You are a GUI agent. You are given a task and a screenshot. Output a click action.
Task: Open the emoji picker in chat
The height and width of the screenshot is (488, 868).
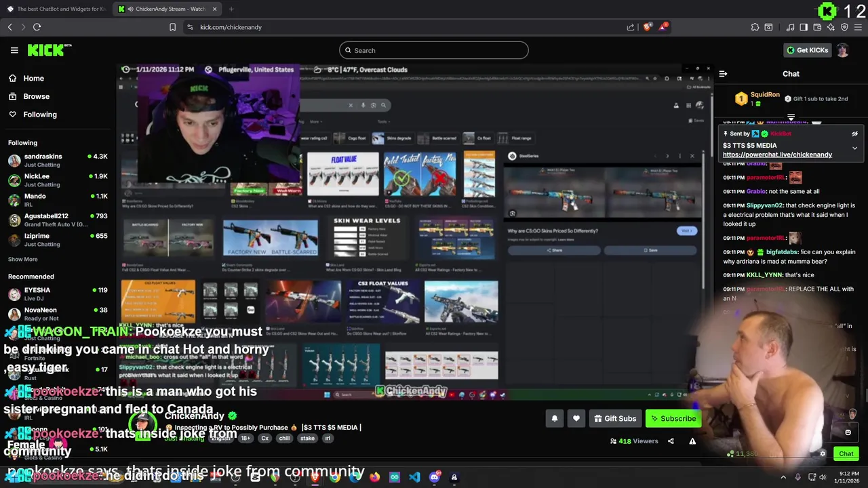(x=848, y=432)
